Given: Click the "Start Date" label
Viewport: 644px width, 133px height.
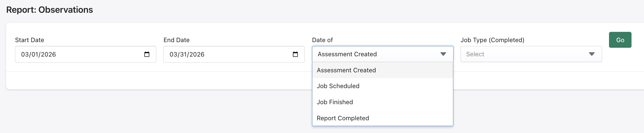Looking at the screenshot, I should [29, 40].
